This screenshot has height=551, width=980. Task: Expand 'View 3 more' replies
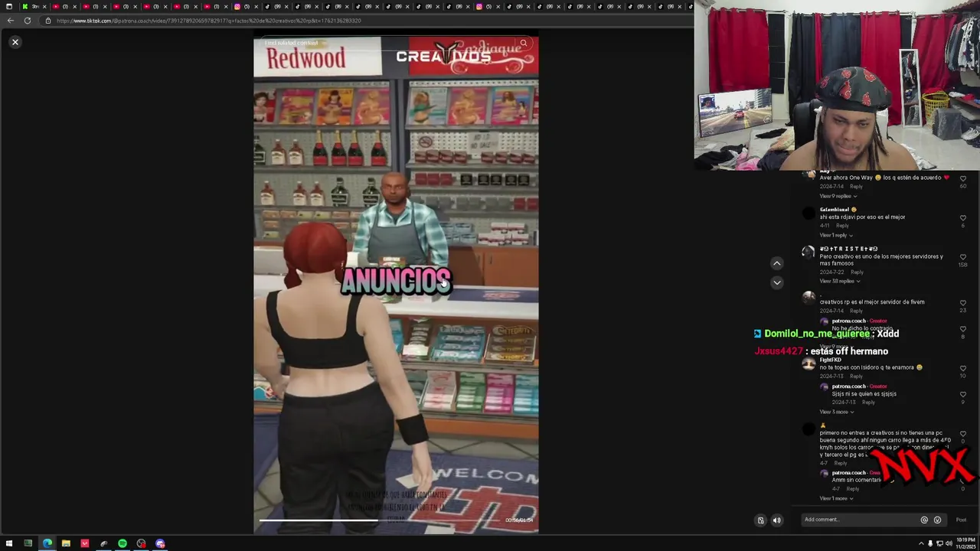[836, 412]
